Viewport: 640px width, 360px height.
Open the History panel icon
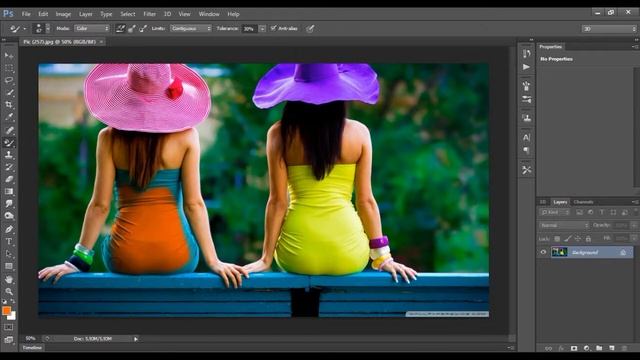coord(527,53)
